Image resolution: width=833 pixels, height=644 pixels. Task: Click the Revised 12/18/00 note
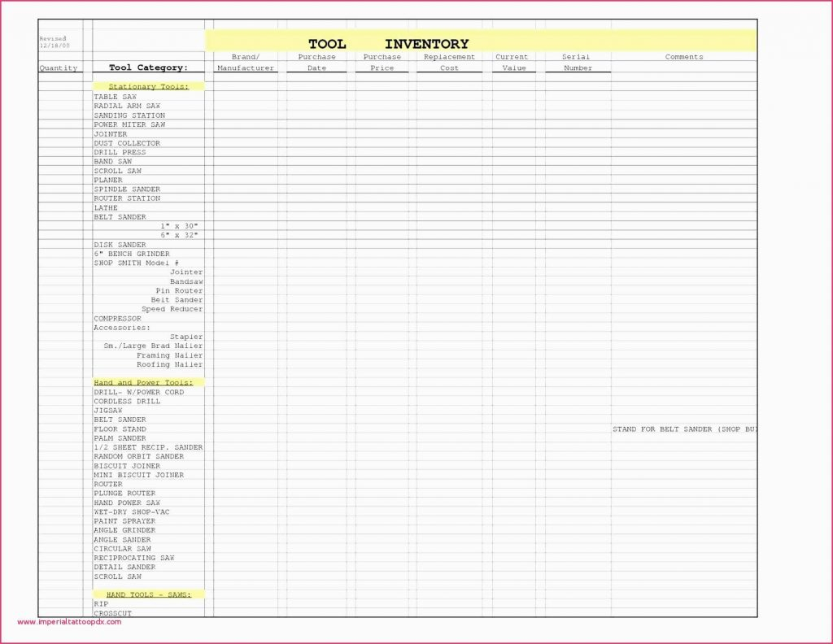pos(54,42)
